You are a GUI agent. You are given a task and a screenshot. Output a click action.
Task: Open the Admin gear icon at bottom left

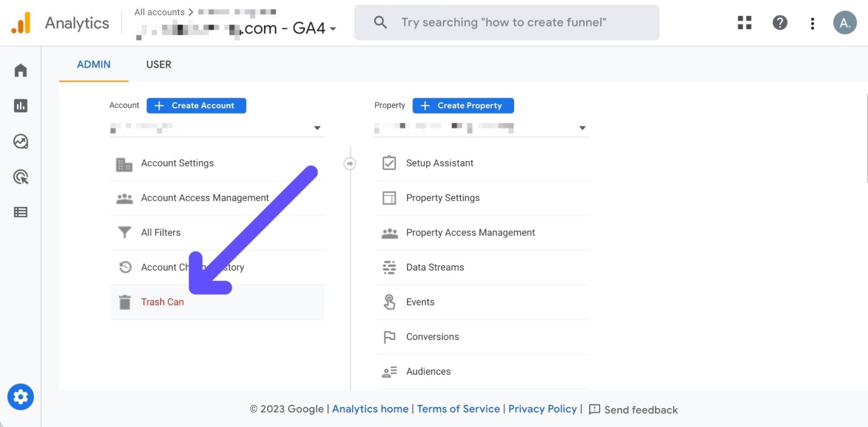pos(20,396)
